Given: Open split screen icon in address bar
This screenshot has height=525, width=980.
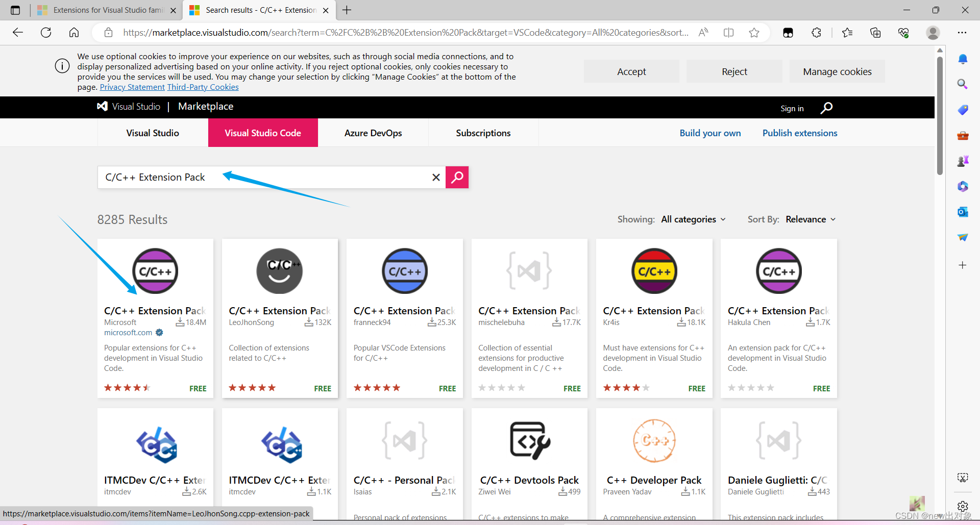Looking at the screenshot, I should [729, 33].
